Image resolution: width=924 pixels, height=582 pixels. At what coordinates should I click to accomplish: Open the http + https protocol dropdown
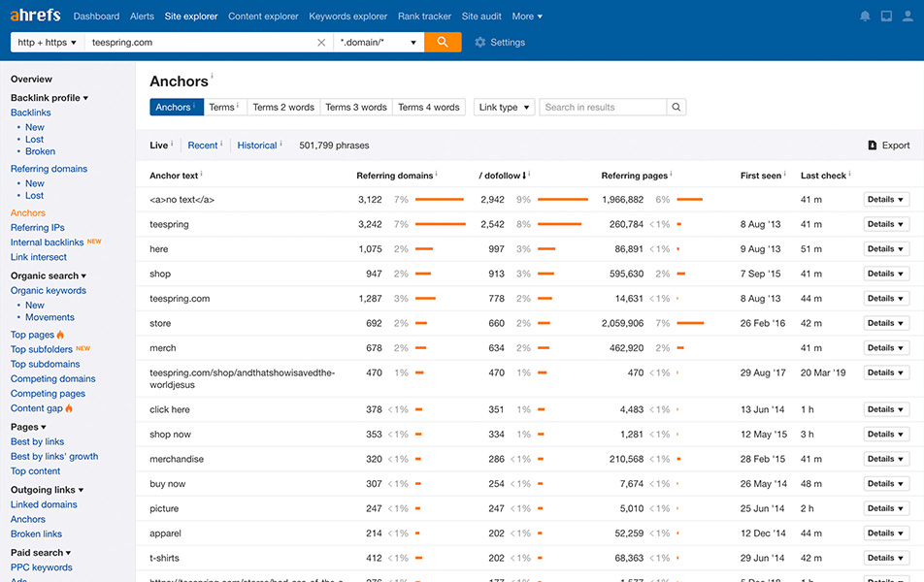click(x=47, y=43)
